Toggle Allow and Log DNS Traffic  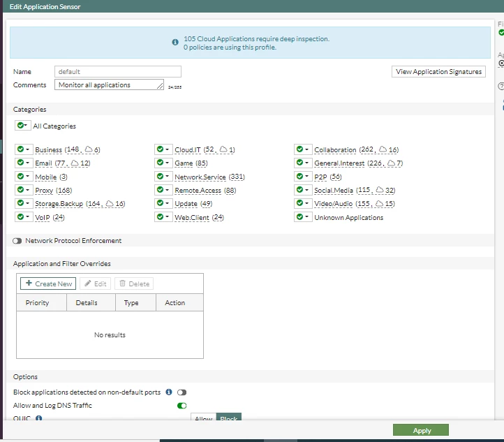point(181,406)
